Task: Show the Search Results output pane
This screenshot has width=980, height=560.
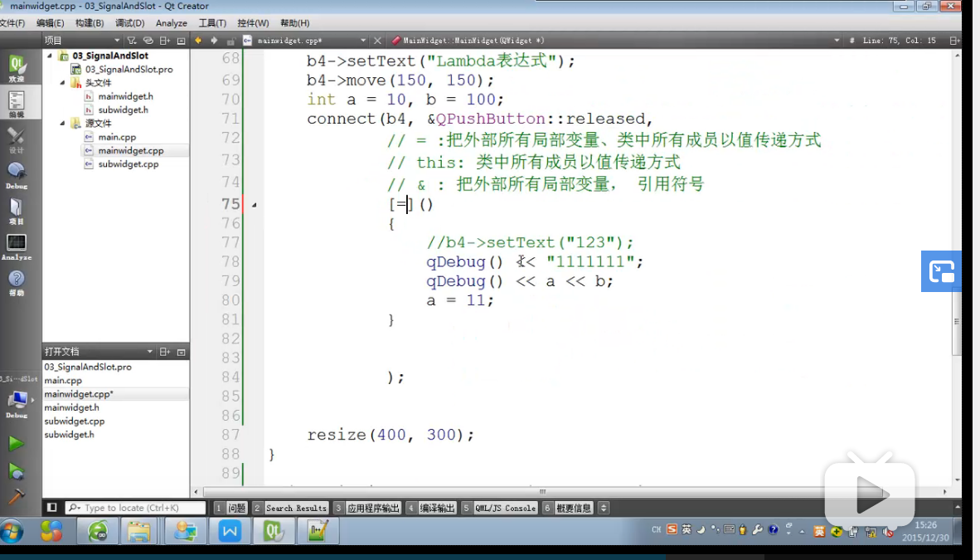Action: click(x=290, y=508)
